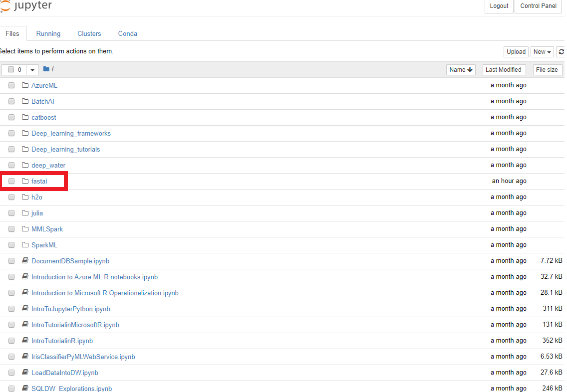Select the h2o folder checkbox

(x=11, y=197)
